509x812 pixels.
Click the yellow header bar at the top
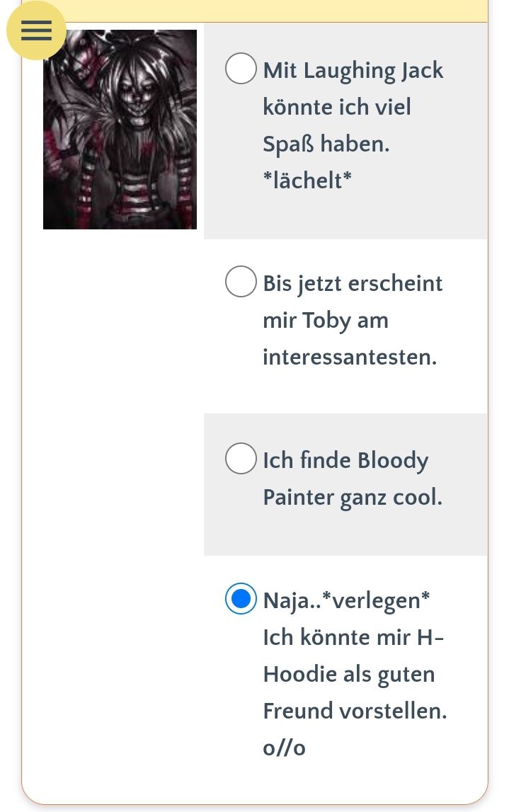tap(275, 11)
